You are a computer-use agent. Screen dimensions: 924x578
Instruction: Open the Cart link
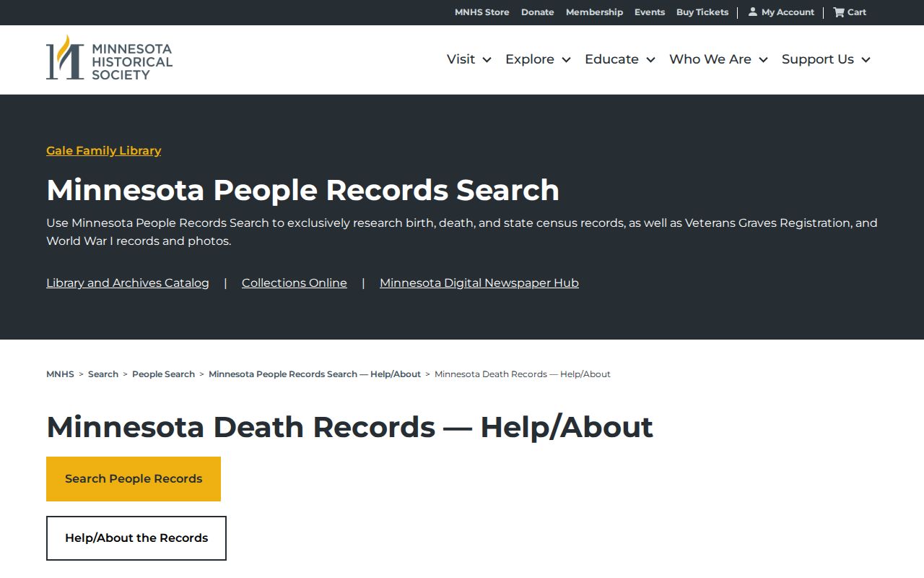(x=850, y=12)
